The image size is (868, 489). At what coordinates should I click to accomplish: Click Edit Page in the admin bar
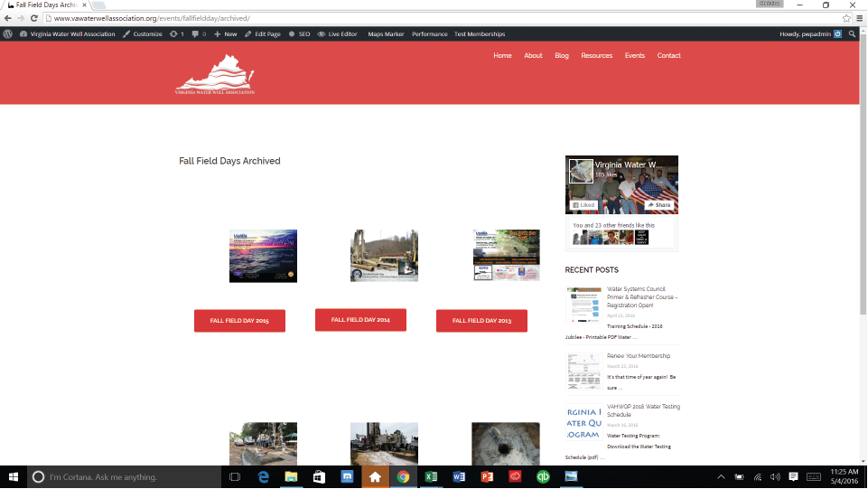pos(263,33)
